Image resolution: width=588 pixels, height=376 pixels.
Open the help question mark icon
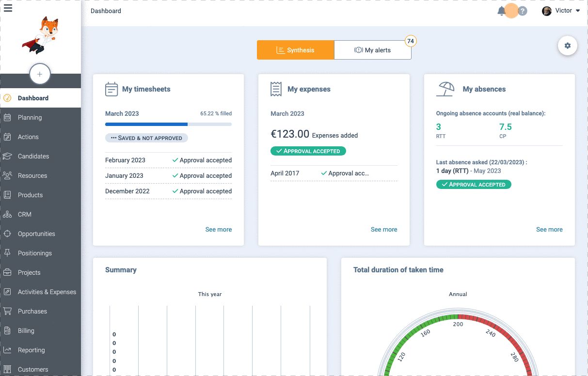[x=523, y=11]
